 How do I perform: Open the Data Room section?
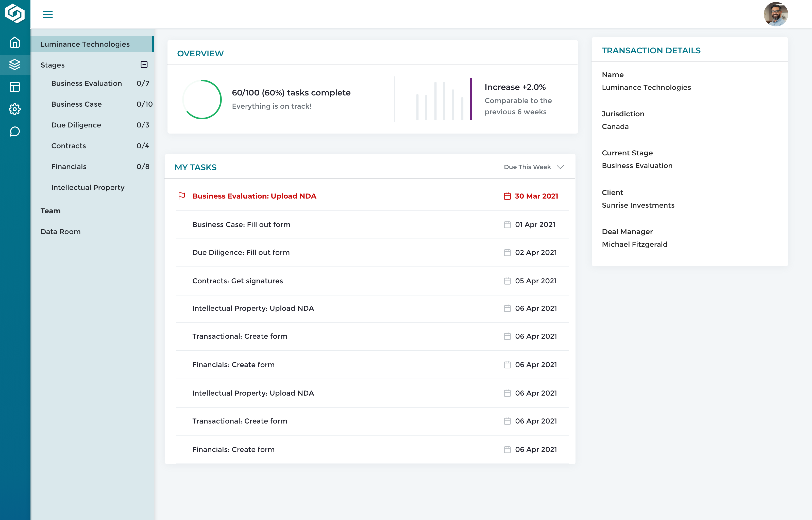[61, 232]
